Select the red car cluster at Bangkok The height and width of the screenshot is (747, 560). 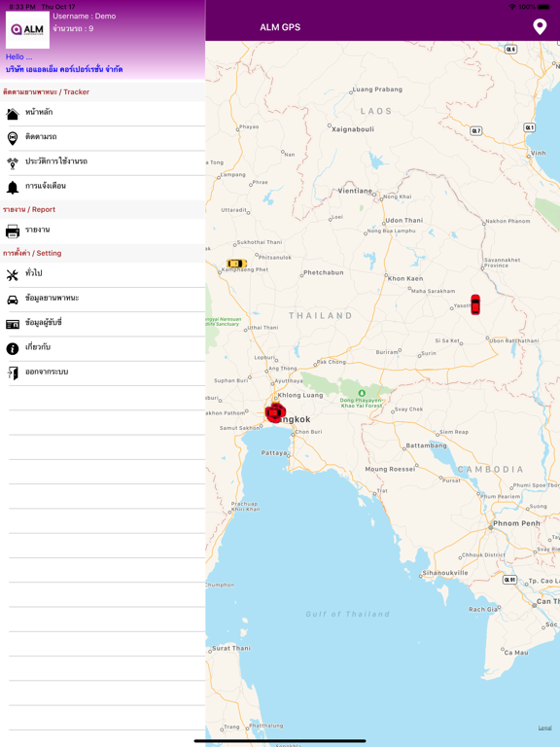click(x=275, y=412)
